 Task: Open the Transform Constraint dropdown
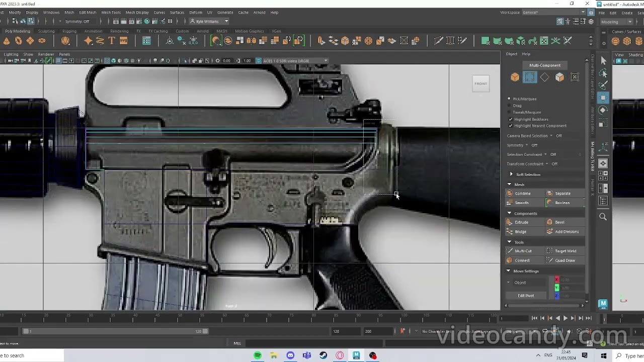coord(547,164)
